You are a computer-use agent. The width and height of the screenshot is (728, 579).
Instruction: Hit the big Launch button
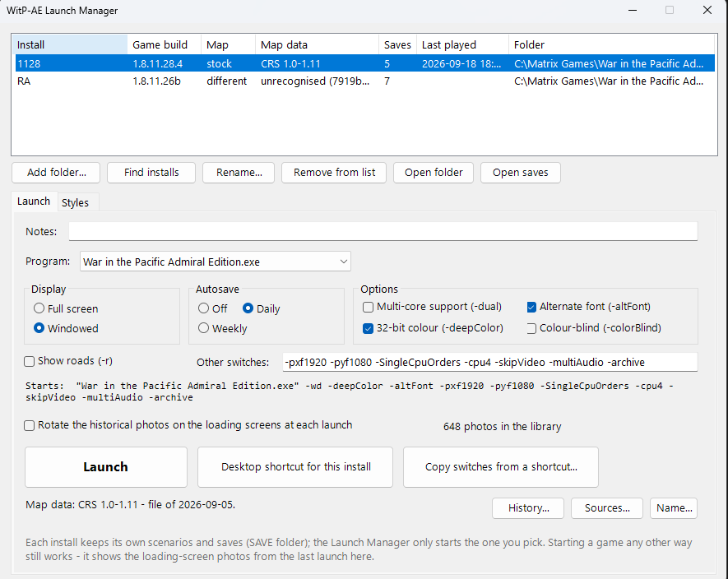point(106,467)
